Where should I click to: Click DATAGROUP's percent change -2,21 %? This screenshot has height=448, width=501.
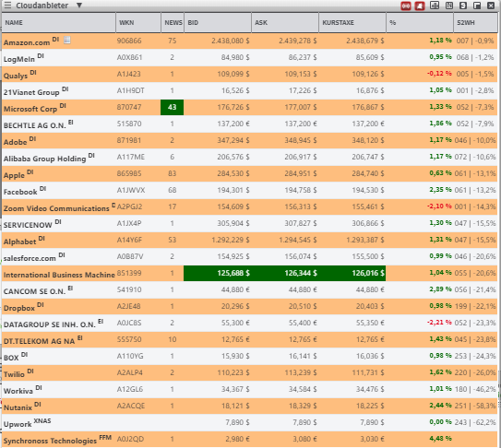(x=439, y=323)
